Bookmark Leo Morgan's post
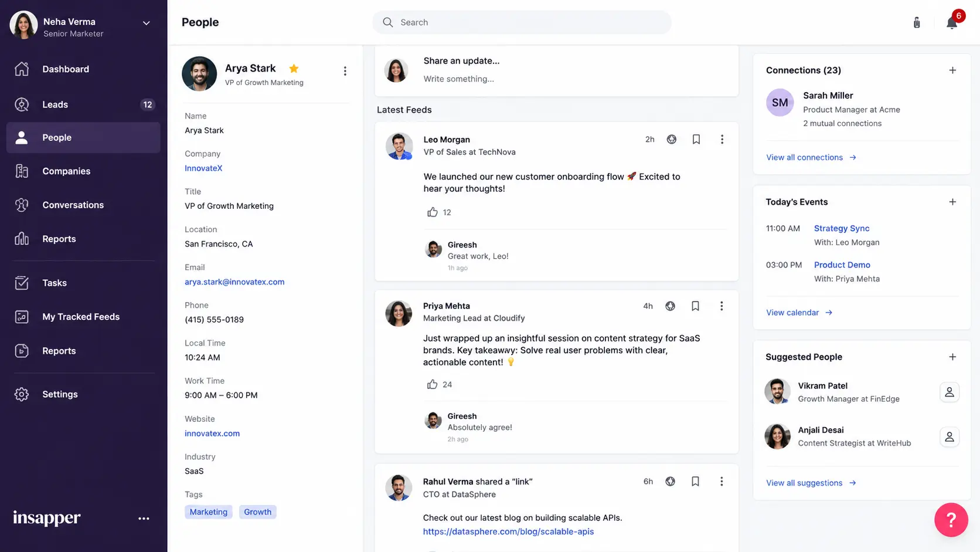The image size is (980, 552). (x=696, y=140)
